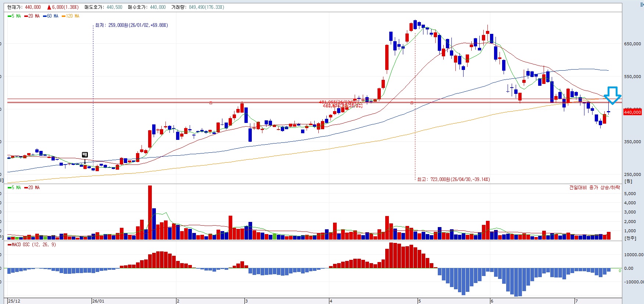
Task: Click the 550,000 price axis label
Action: (633, 77)
